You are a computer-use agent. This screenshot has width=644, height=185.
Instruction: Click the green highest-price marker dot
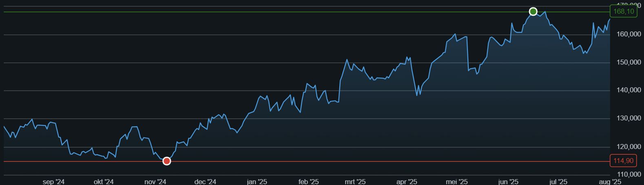(533, 11)
